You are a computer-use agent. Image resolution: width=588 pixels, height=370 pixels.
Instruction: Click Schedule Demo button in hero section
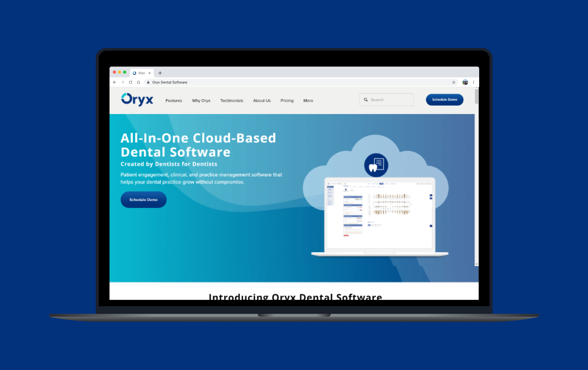click(x=144, y=200)
